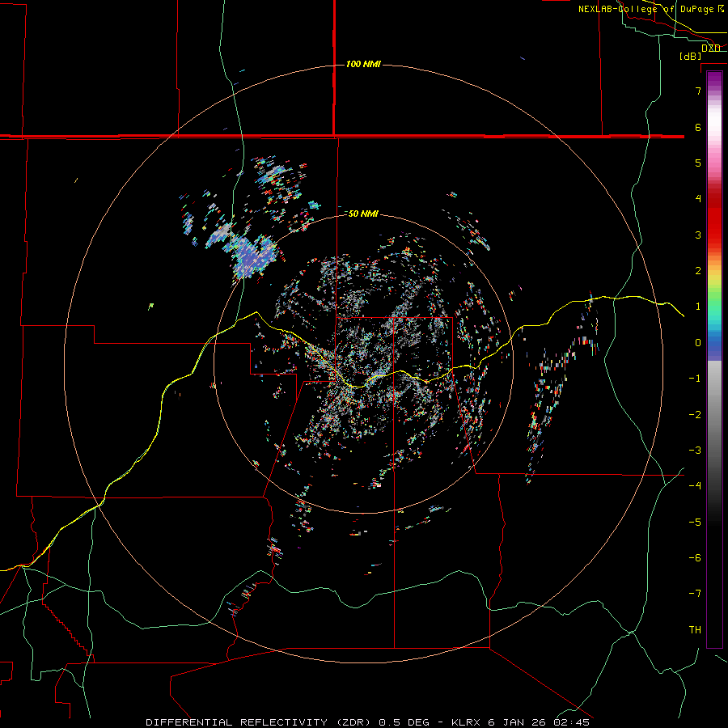Click the 6 value on color scale
This screenshot has width=728, height=728.
pos(698,127)
